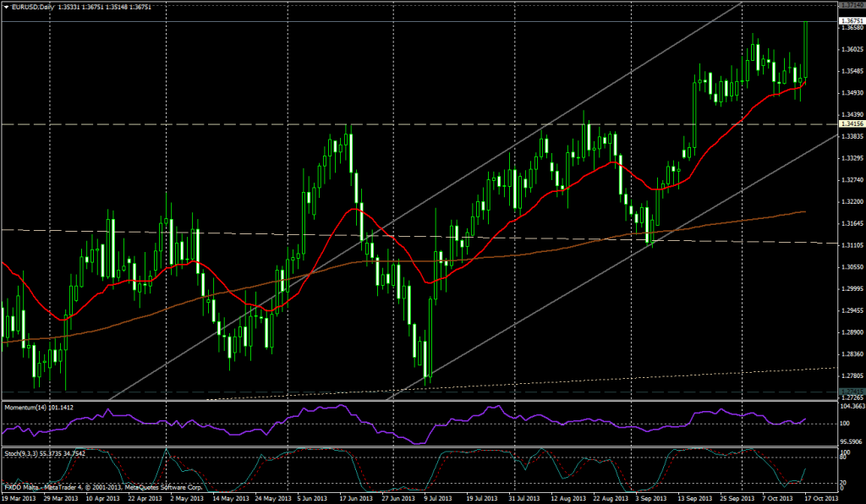Viewport: 866px width, 504px height.
Task: Select the 104.3663 Momentum scale value
Action: [x=851, y=407]
